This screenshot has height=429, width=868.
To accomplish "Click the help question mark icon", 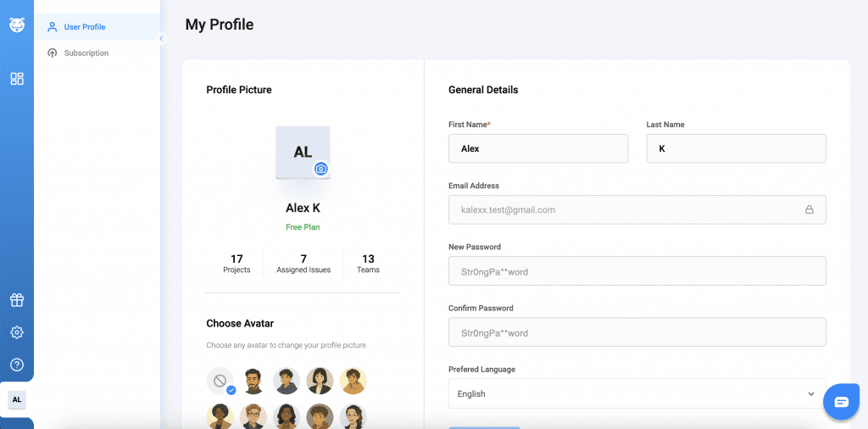I will (x=17, y=365).
